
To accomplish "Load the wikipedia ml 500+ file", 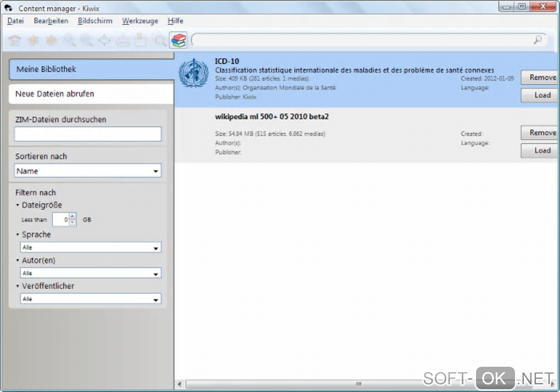I will pyautogui.click(x=540, y=150).
